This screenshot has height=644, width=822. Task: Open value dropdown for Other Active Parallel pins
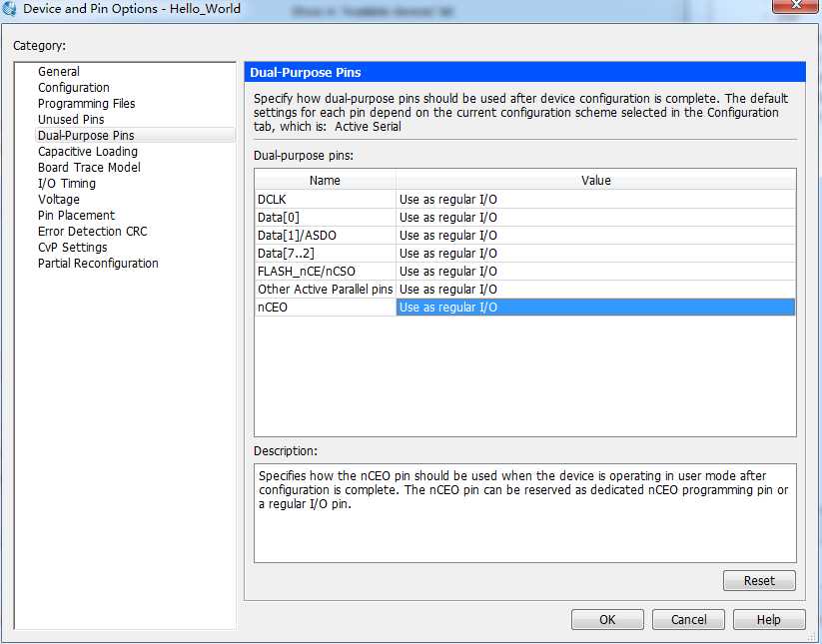[595, 290]
